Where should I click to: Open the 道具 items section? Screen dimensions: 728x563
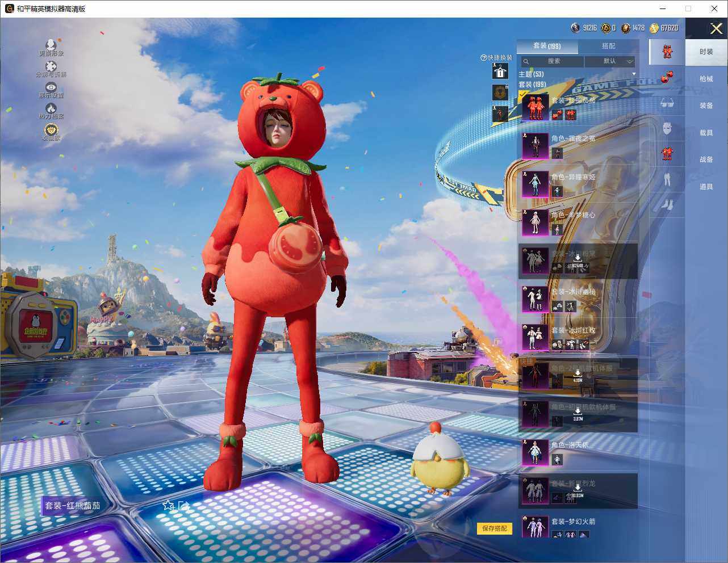click(706, 187)
